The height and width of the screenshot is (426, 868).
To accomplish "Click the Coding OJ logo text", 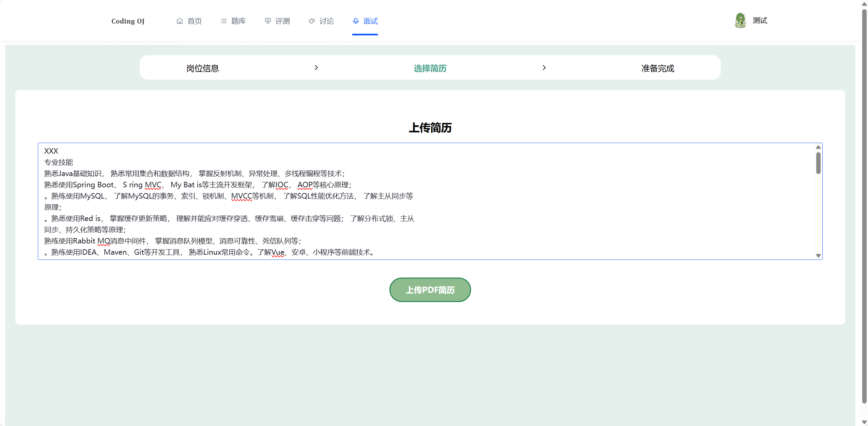I will pyautogui.click(x=128, y=21).
